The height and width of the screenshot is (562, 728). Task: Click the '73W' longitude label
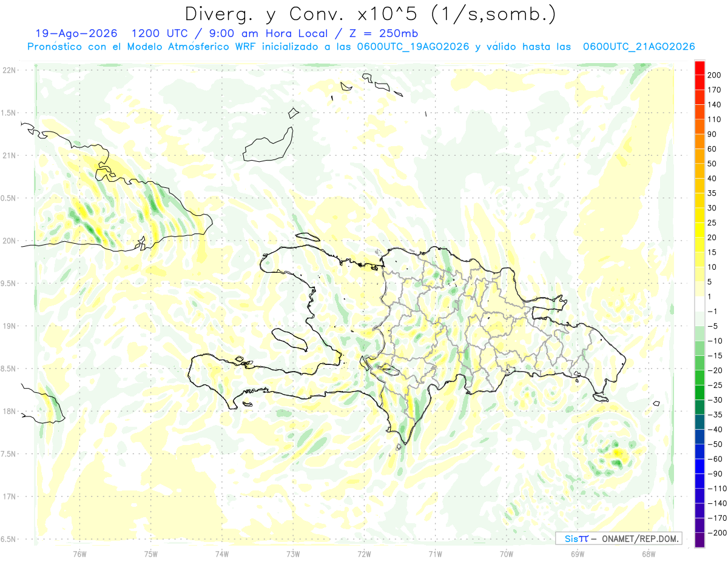coord(293,554)
